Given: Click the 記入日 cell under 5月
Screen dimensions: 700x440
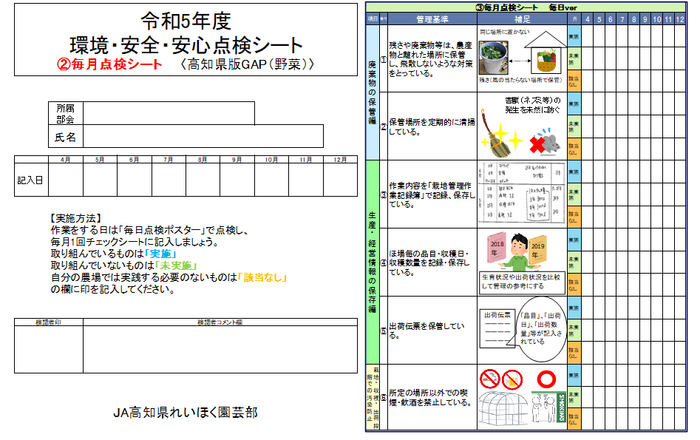Looking at the screenshot, I should (x=100, y=180).
